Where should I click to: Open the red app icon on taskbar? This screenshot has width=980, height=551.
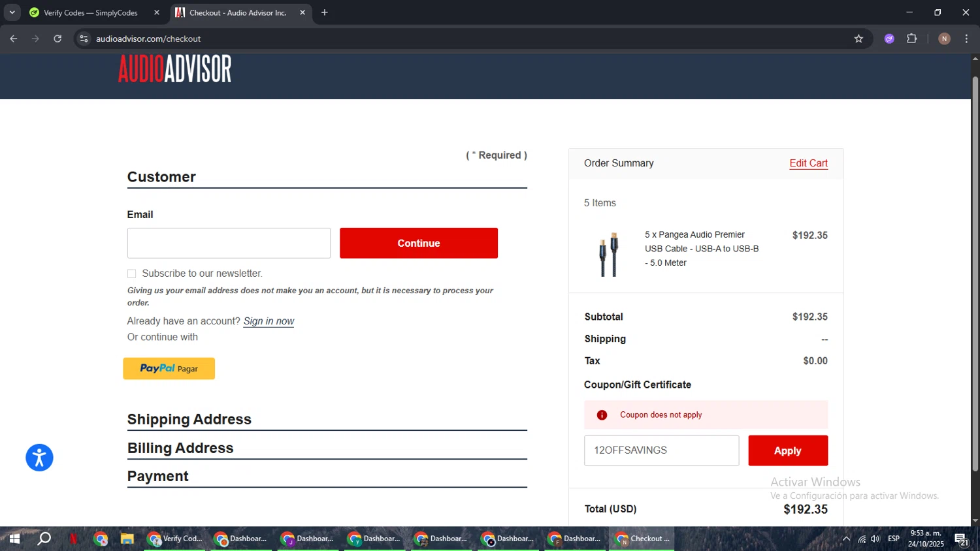click(x=73, y=539)
